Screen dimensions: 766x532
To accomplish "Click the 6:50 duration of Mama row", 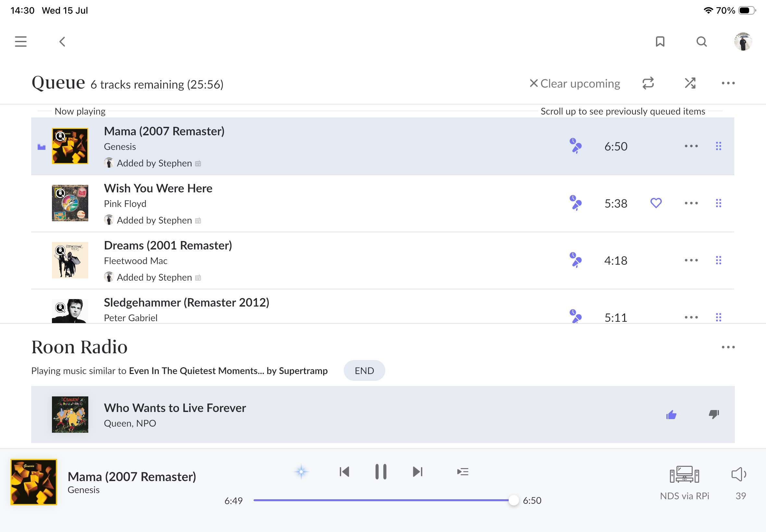I will coord(616,146).
